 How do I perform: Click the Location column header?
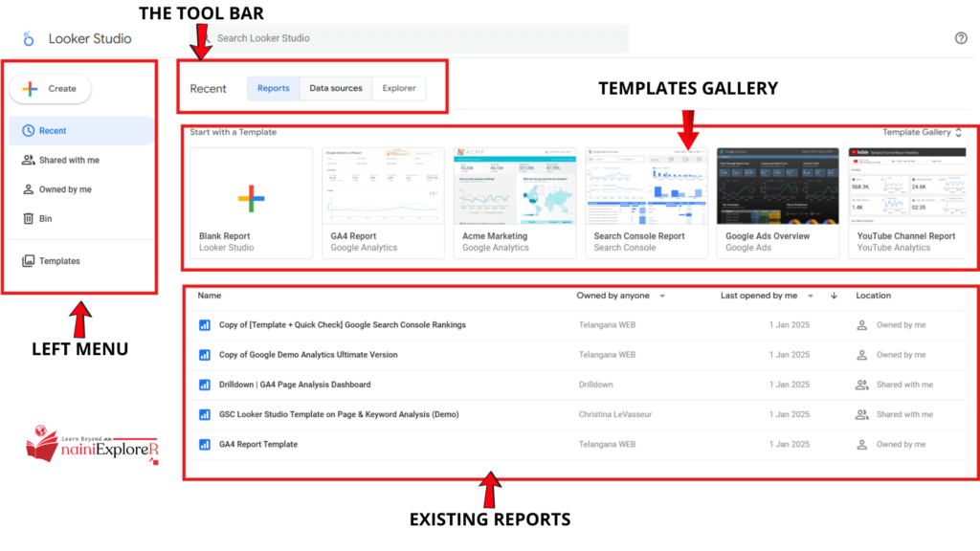pos(873,296)
